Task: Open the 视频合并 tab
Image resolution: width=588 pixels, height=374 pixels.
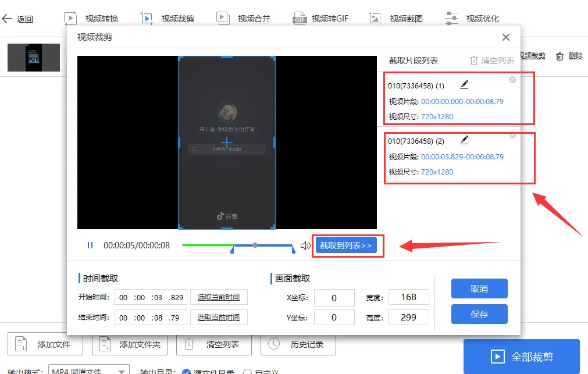Action: (243, 19)
